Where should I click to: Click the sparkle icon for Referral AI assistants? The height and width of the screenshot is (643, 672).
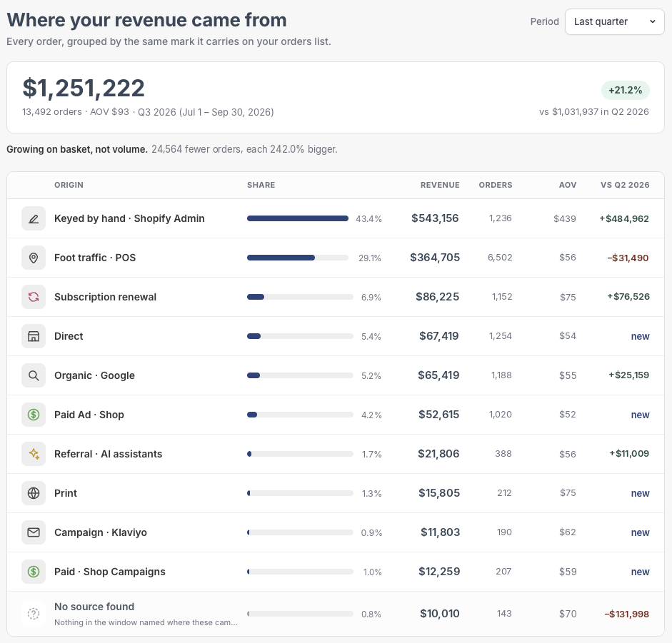tap(34, 454)
